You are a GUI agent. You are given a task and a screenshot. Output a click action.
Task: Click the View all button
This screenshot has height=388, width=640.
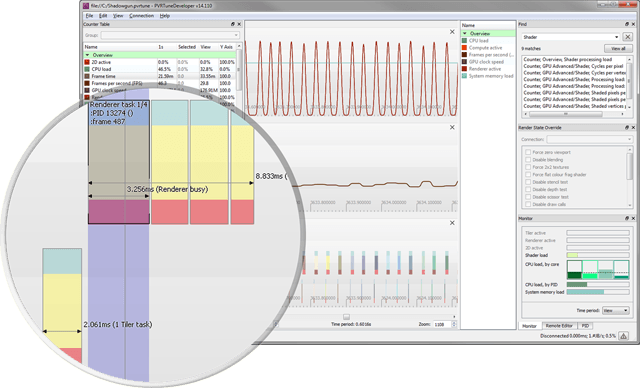618,49
